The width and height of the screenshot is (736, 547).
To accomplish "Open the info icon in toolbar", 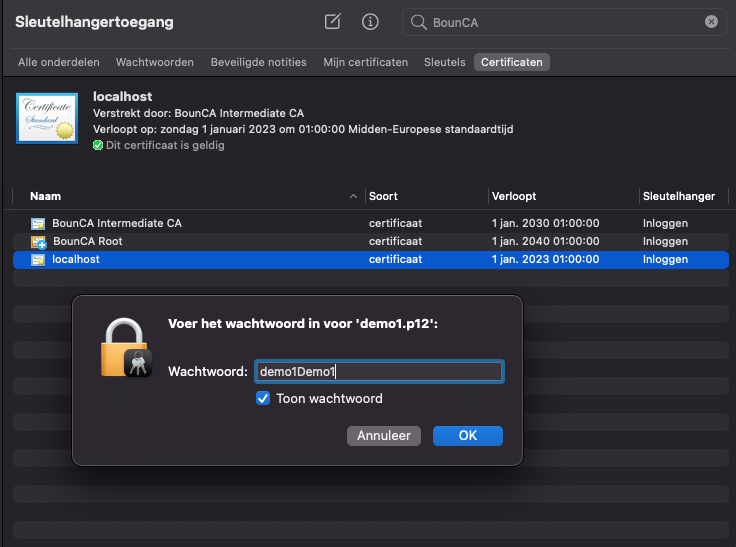I will pyautogui.click(x=370, y=22).
